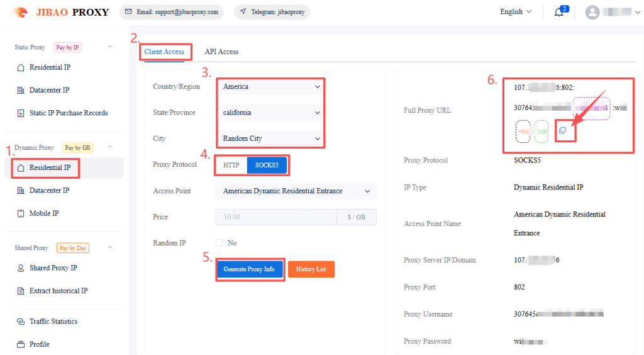
Task: Enable the Random IP checkbox
Action: coord(219,243)
